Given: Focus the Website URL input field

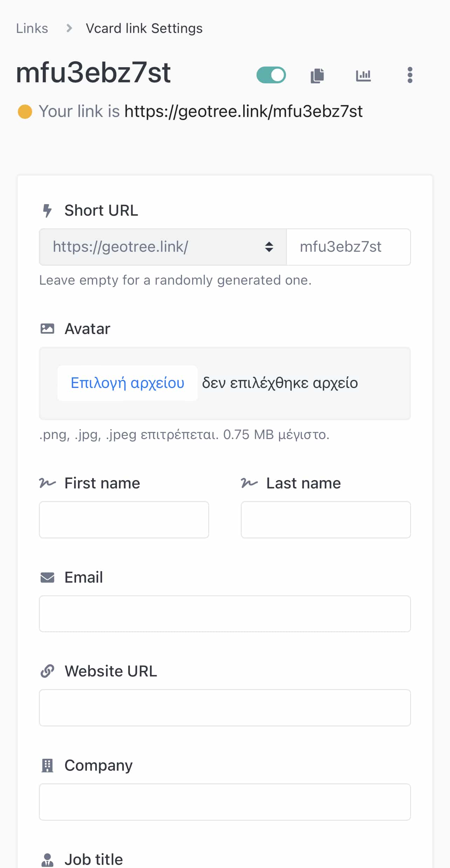Looking at the screenshot, I should tap(225, 708).
